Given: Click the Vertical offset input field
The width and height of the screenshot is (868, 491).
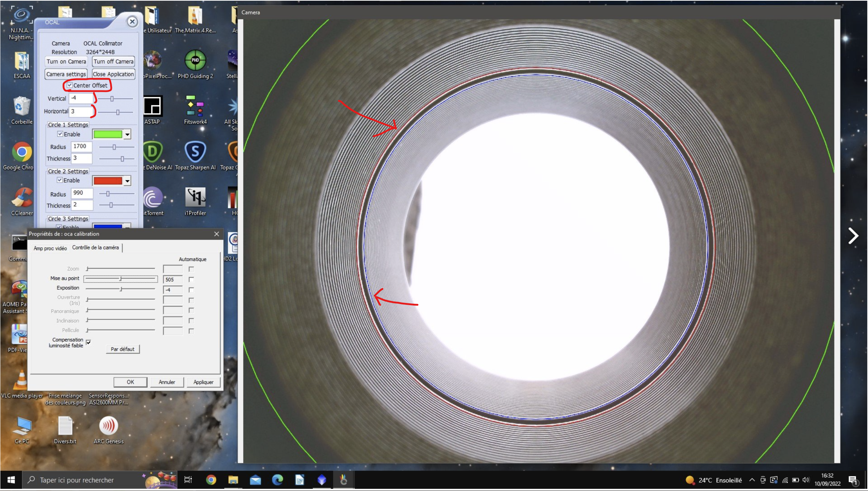Looking at the screenshot, I should (x=82, y=98).
